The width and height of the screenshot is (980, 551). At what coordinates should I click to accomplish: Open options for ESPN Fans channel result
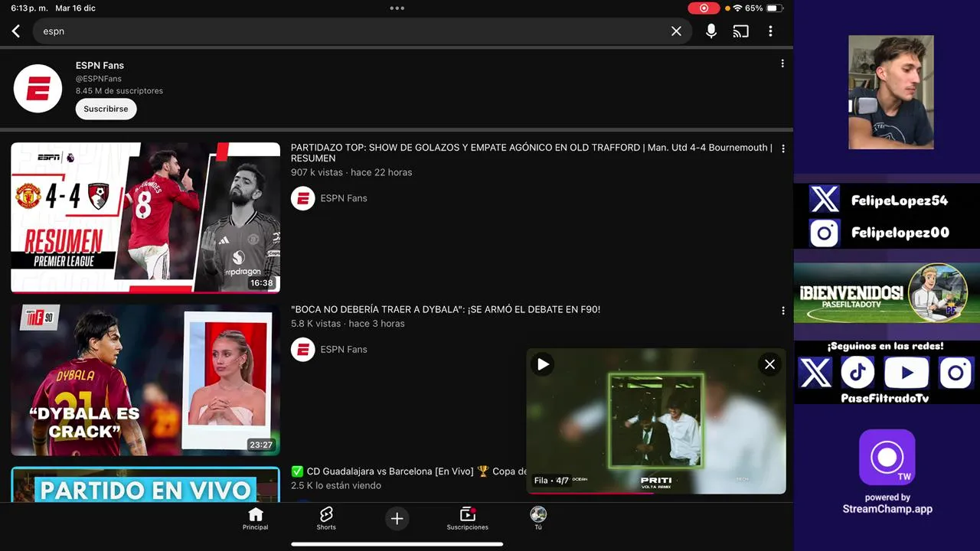[x=782, y=64]
